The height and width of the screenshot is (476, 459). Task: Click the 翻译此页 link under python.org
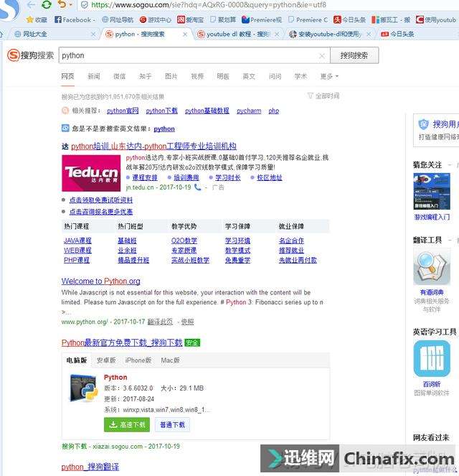(x=160, y=322)
